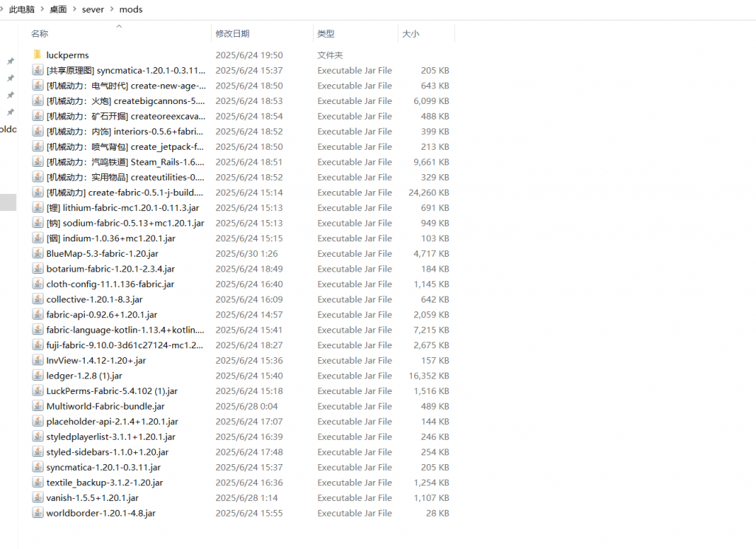
Task: Select the fuji-fabric-9.10.0 jar icon
Action: pyautogui.click(x=38, y=345)
